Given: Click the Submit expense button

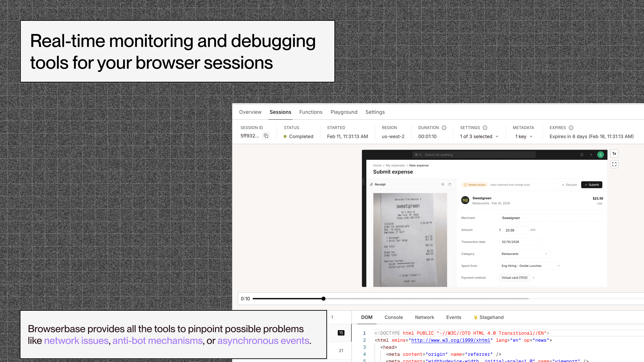Looking at the screenshot, I should coord(592,185).
